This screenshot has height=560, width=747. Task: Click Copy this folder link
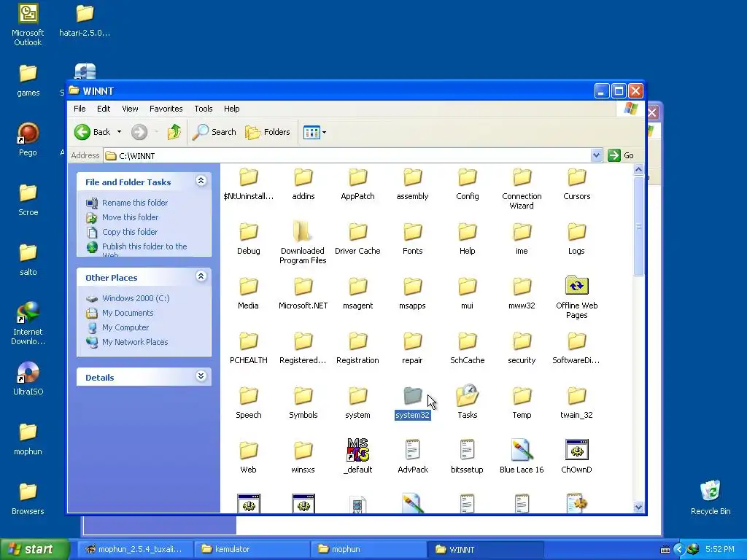point(130,232)
